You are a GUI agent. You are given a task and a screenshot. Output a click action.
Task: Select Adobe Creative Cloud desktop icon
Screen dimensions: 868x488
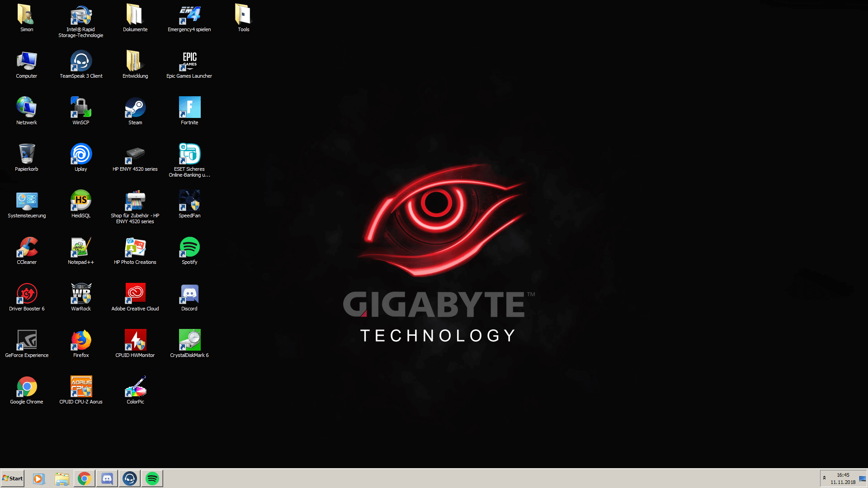pyautogui.click(x=135, y=294)
